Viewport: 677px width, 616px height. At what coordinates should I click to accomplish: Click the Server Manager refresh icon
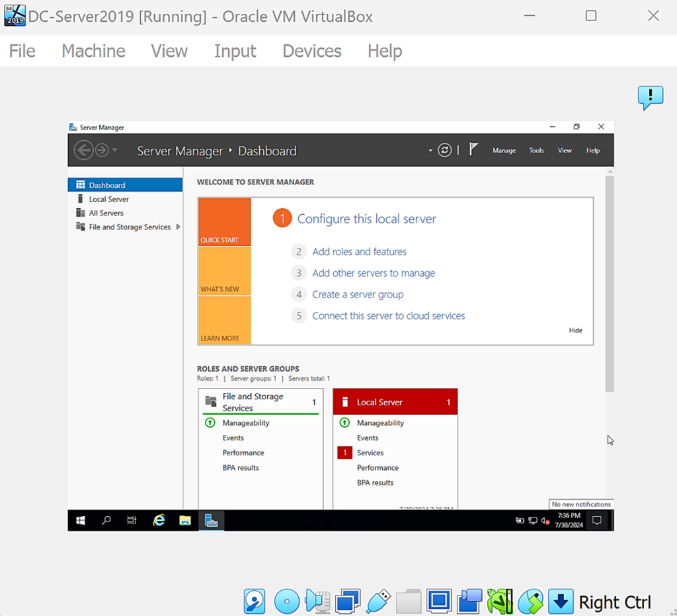tap(445, 151)
